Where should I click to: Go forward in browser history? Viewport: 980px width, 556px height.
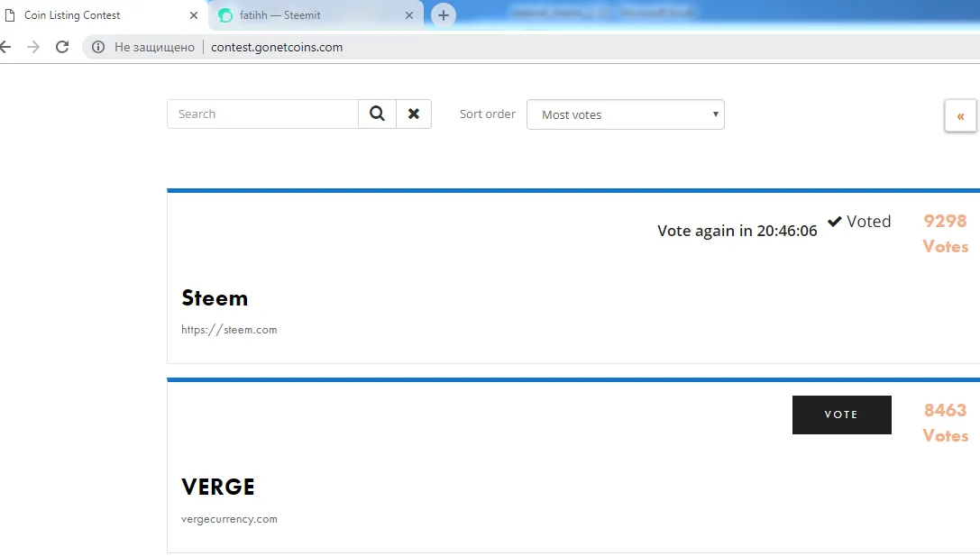point(33,47)
